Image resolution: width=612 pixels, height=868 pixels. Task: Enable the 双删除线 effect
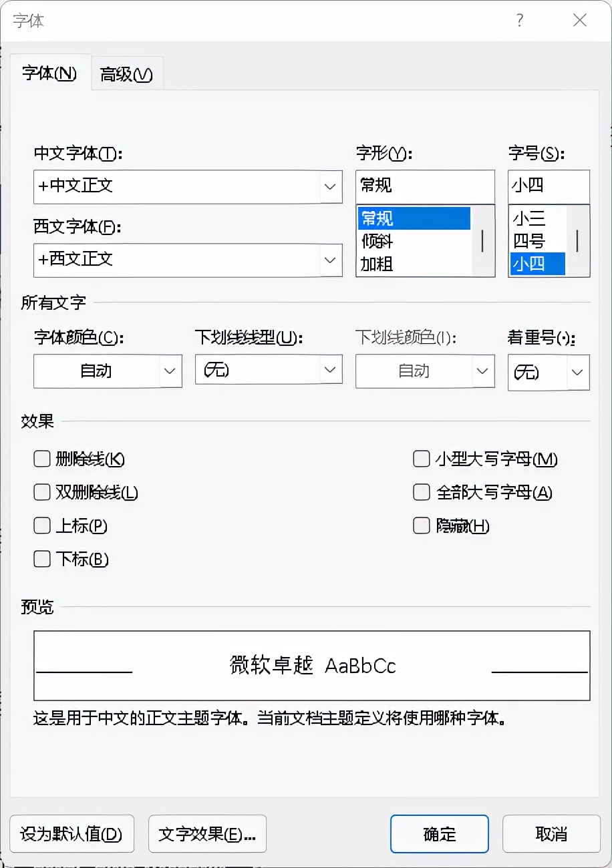(41, 492)
